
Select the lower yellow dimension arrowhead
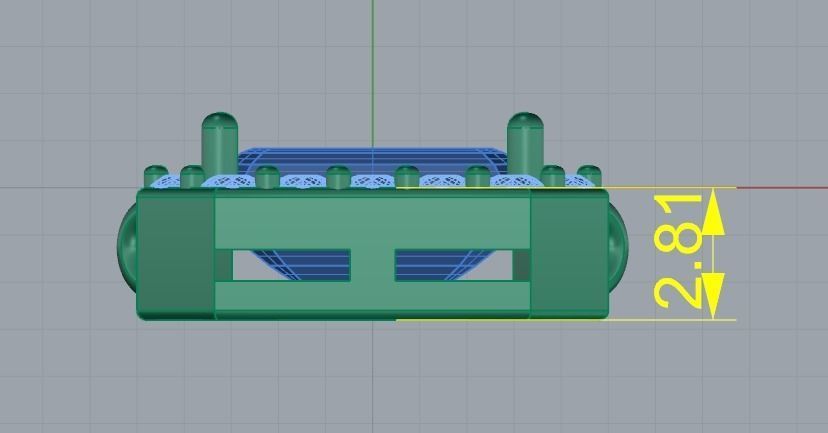tap(713, 296)
